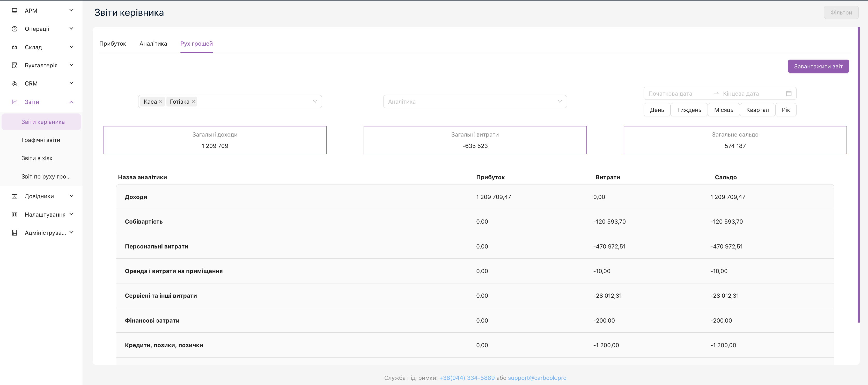Expand the Склад menu chevron

click(x=71, y=47)
